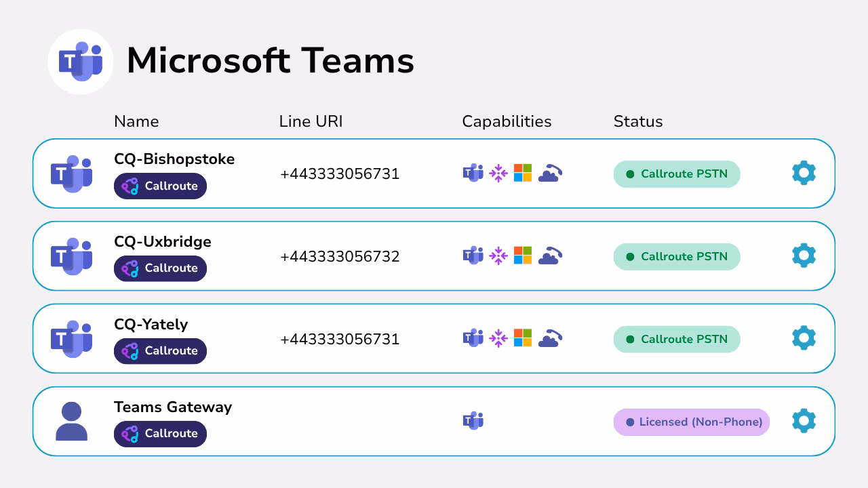Sort by the Status column header

(637, 121)
